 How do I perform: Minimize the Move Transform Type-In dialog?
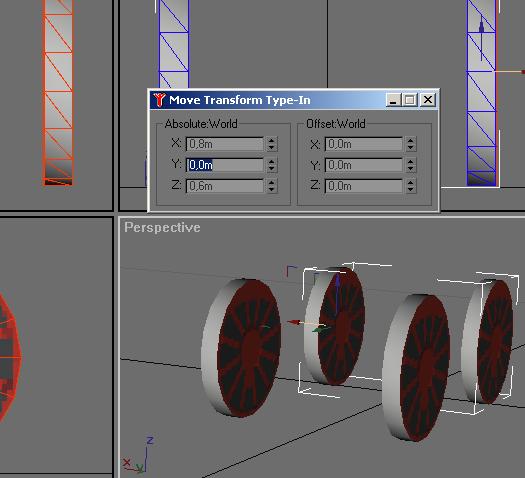393,100
